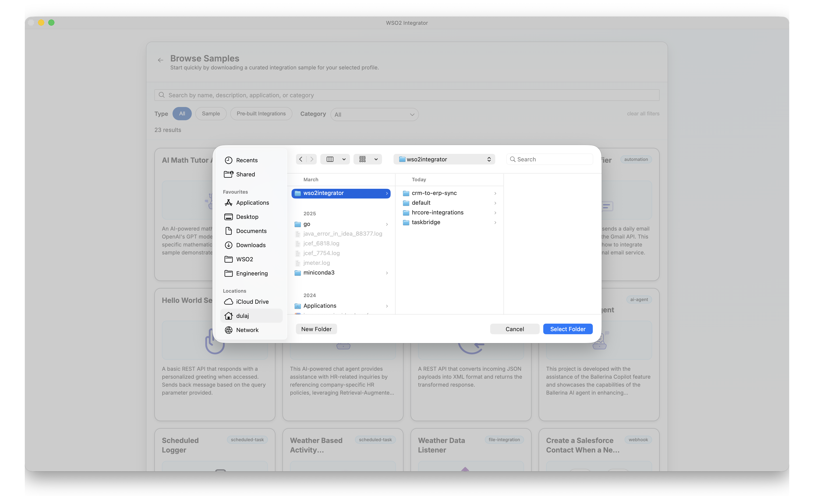
Task: Expand the go folder chevron
Action: point(386,224)
